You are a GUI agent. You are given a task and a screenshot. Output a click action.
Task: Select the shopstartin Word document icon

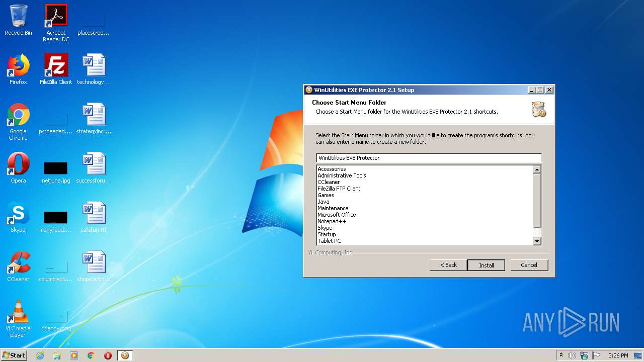[94, 266]
